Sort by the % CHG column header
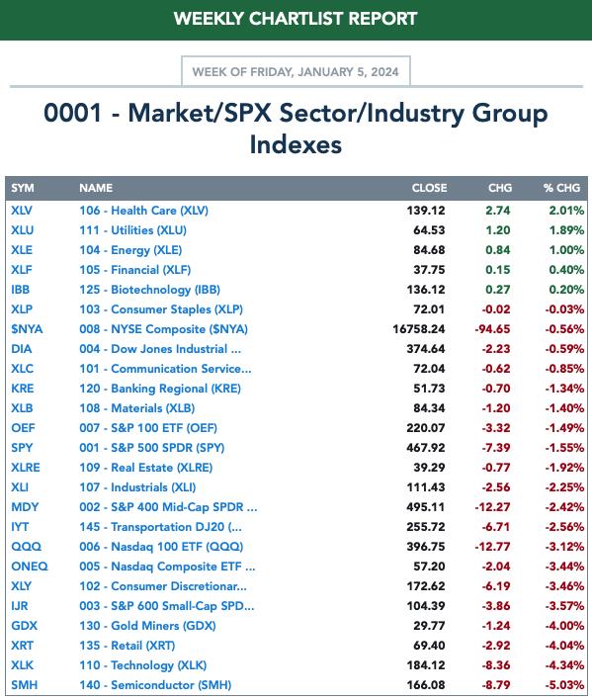The height and width of the screenshot is (700, 592). (x=561, y=188)
